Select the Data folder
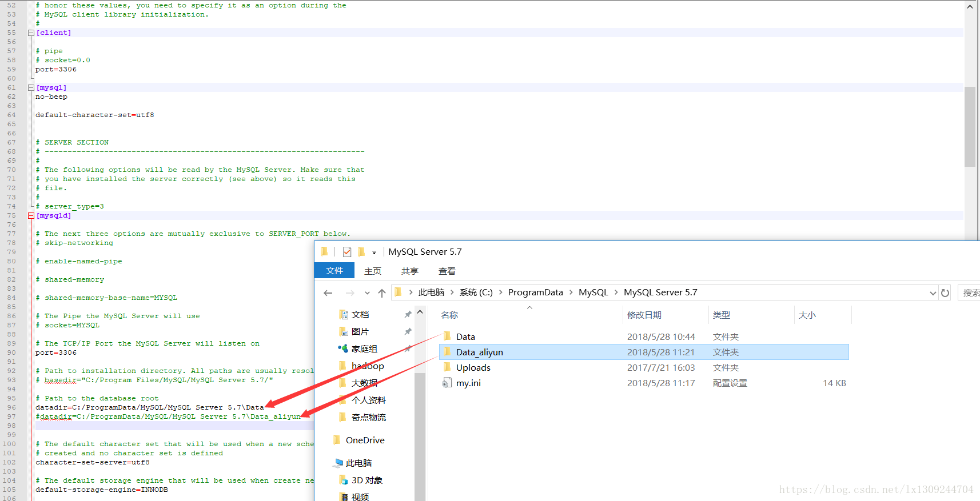The width and height of the screenshot is (980, 501). point(465,337)
